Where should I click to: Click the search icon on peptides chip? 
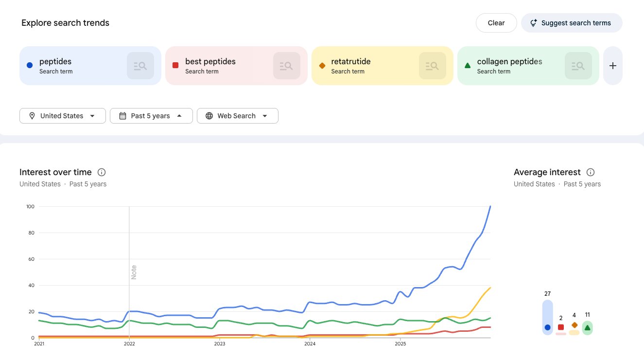[140, 66]
